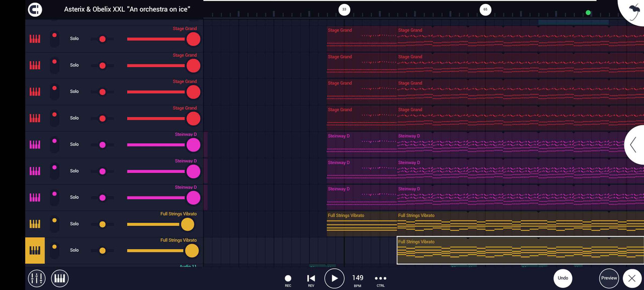Image resolution: width=644 pixels, height=290 pixels.
Task: Jump to timeline marker 65
Action: pos(485,9)
